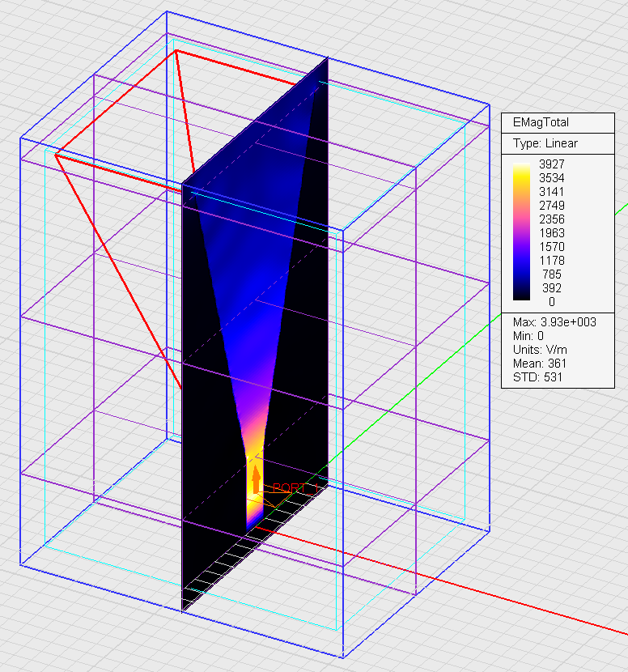The image size is (628, 672).
Task: Select the 1963 scale value in the legend
Action: click(550, 233)
